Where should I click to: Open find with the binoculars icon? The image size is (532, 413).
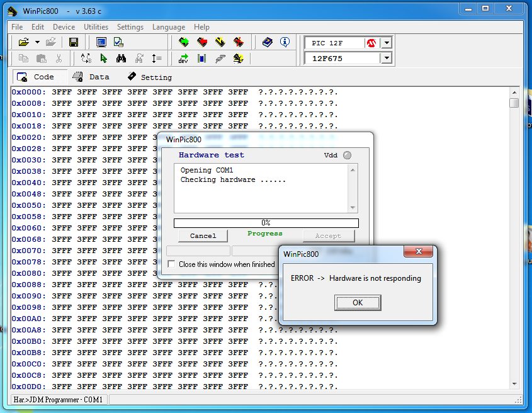[x=121, y=59]
